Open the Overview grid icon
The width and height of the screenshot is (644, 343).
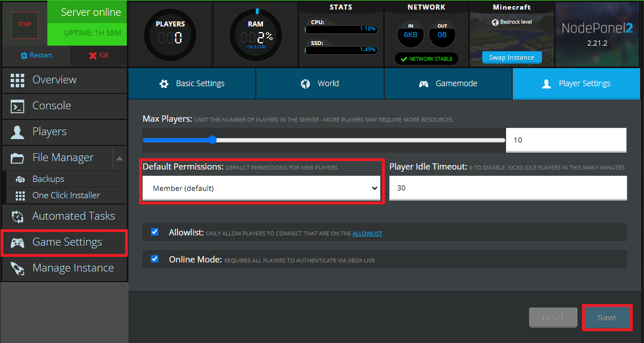pos(17,80)
